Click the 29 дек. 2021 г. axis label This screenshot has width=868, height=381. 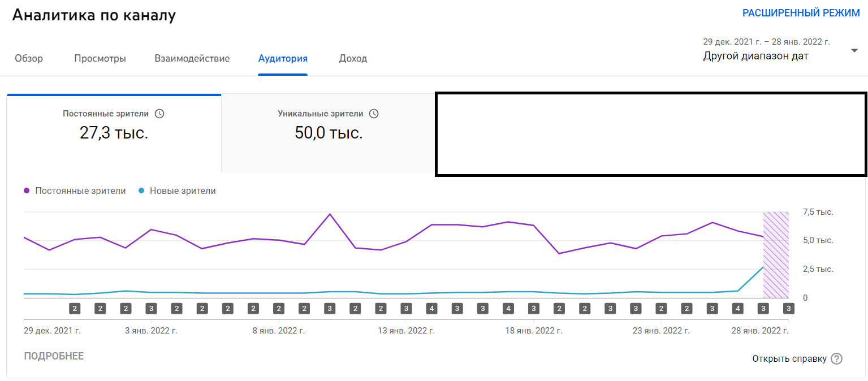52,331
